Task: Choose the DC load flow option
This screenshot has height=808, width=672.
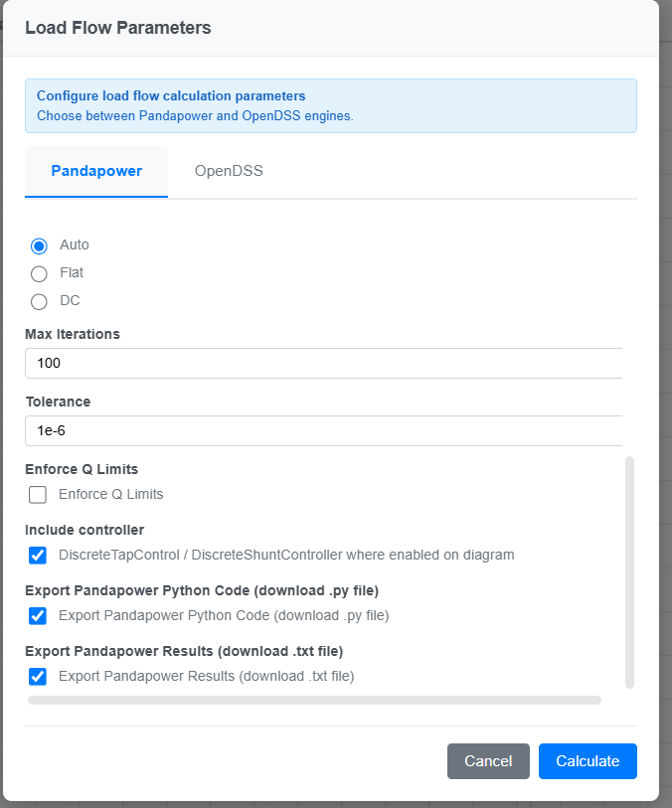Action: [x=38, y=301]
